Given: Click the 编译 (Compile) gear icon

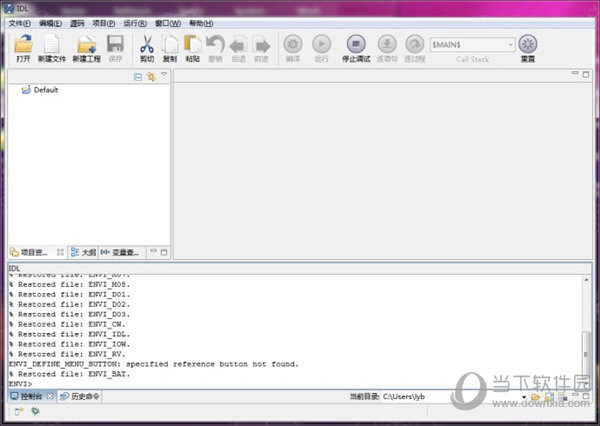Looking at the screenshot, I should point(293,44).
